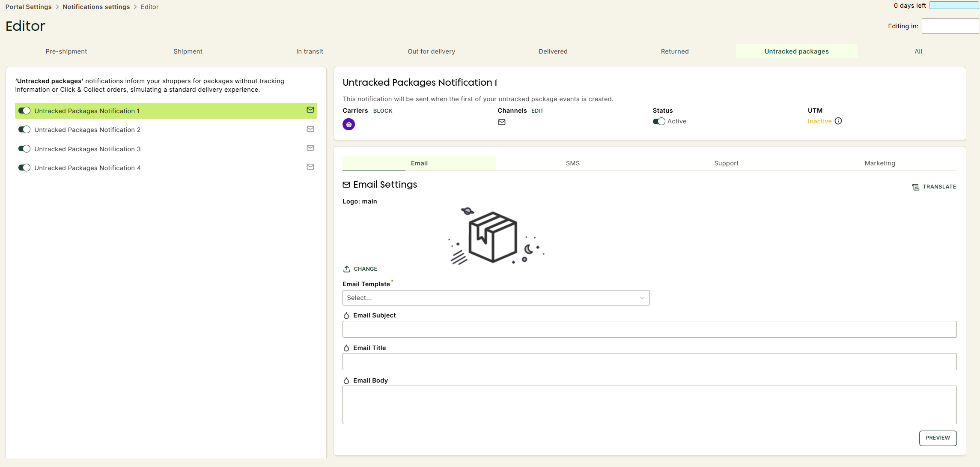Disable Untracked Packages Notification 4 switch
Screen dimensions: 980x467
point(24,168)
